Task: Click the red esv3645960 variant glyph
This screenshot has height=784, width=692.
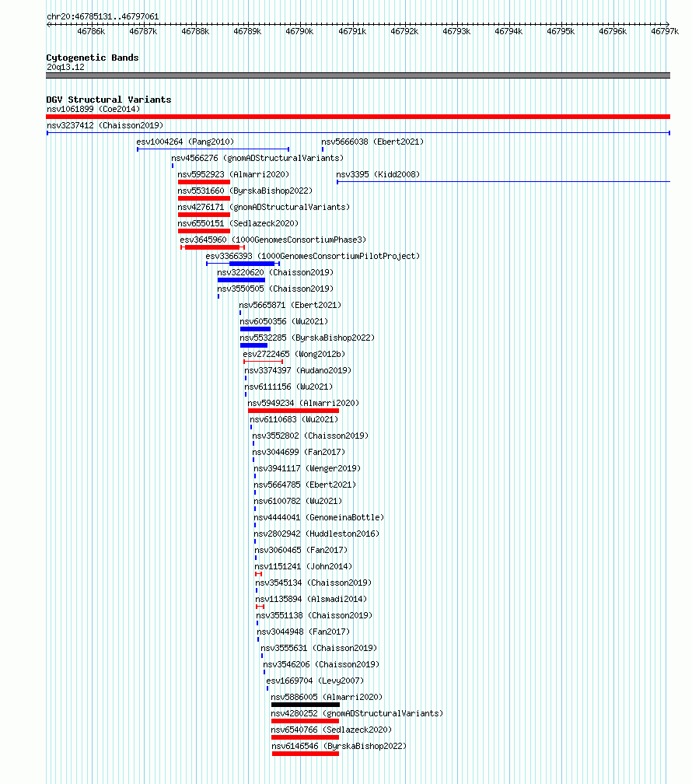Action: (212, 247)
